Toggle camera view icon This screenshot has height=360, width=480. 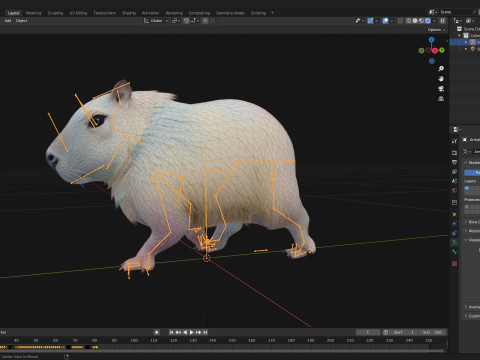pyautogui.click(x=441, y=89)
